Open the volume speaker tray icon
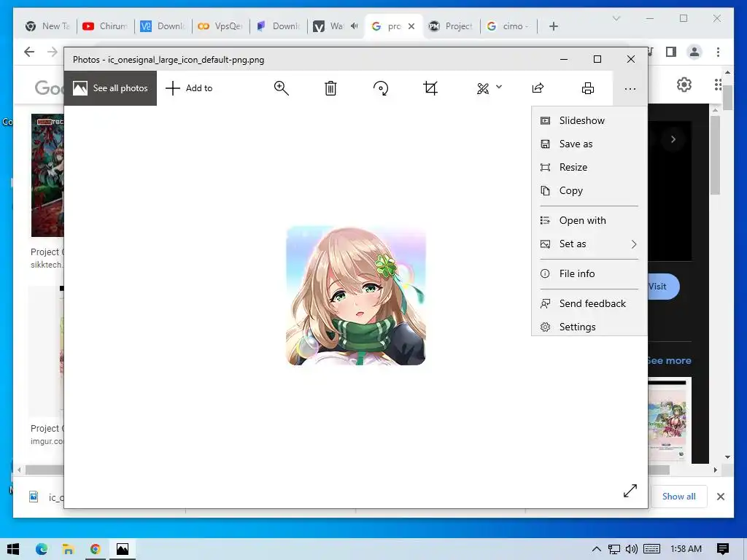Viewport: 747px width, 560px height. point(631,549)
